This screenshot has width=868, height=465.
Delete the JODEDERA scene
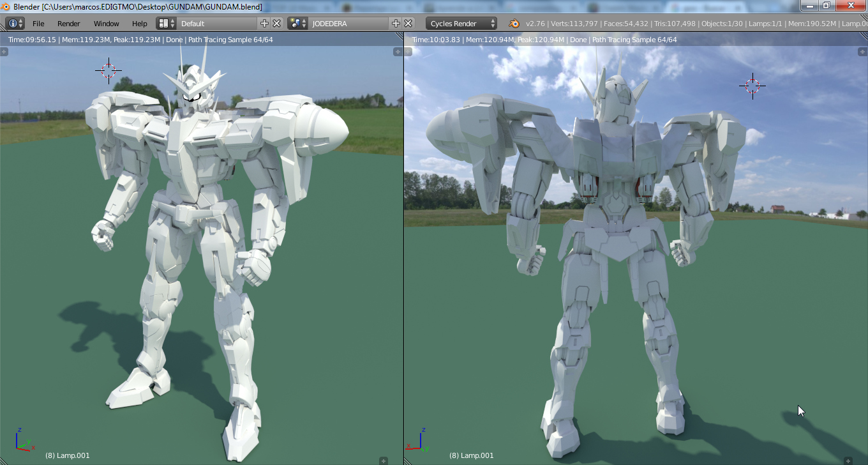(x=408, y=24)
